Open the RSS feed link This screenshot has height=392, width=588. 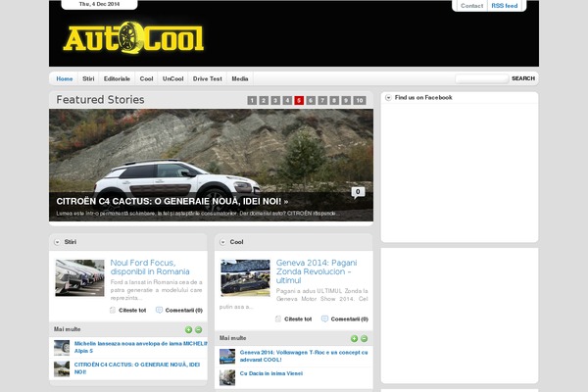point(505,6)
